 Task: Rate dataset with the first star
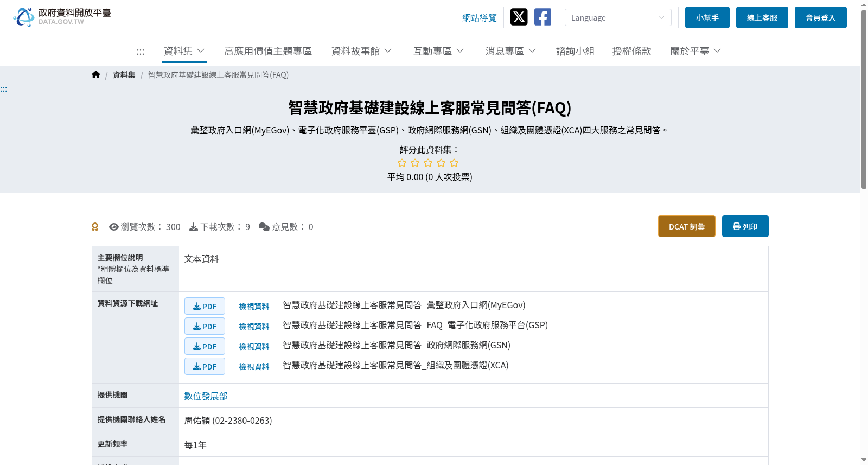tap(402, 163)
